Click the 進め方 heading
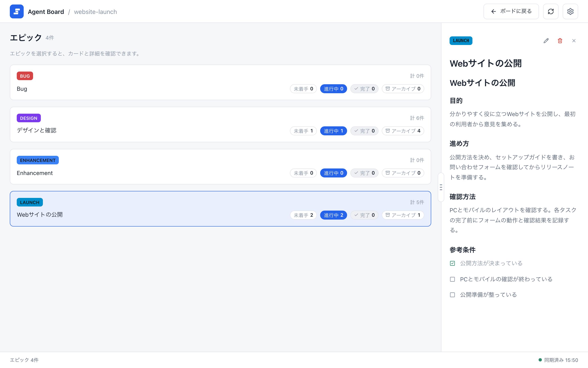This screenshot has width=588, height=368. pyautogui.click(x=459, y=143)
